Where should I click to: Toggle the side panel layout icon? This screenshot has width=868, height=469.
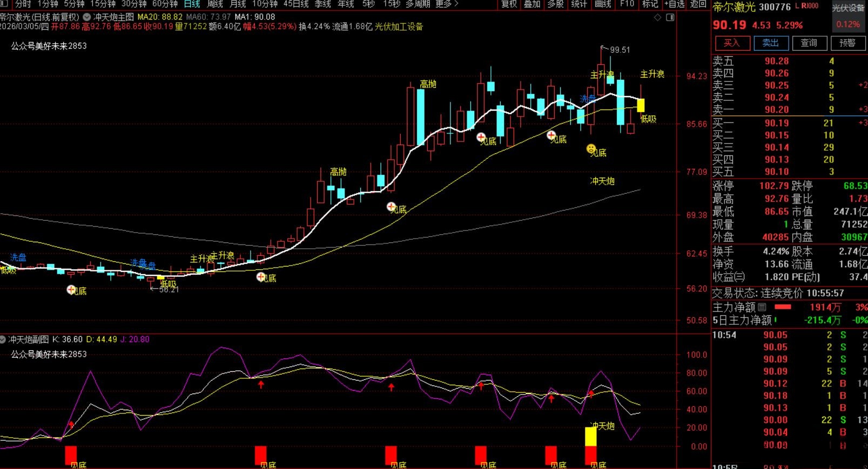[x=670, y=17]
